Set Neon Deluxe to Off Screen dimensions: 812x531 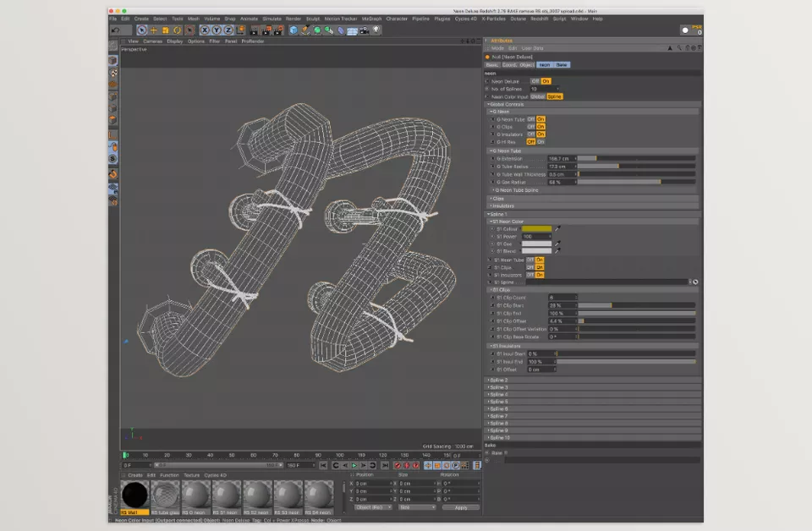535,81
